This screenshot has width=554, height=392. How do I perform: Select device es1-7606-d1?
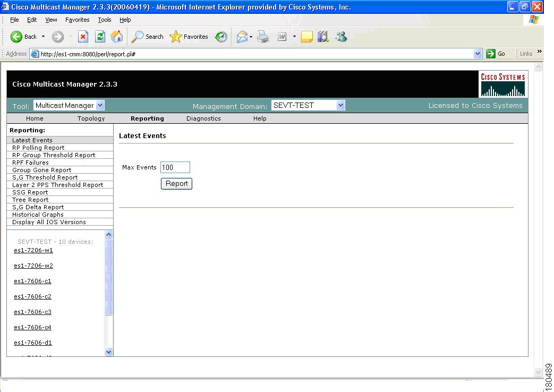tap(33, 343)
